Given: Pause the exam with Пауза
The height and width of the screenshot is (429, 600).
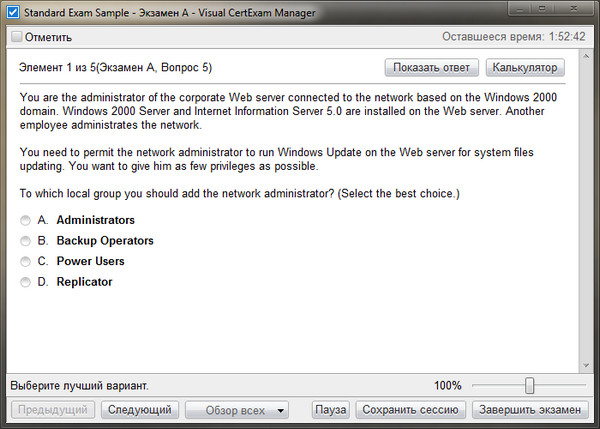Looking at the screenshot, I should tap(331, 410).
